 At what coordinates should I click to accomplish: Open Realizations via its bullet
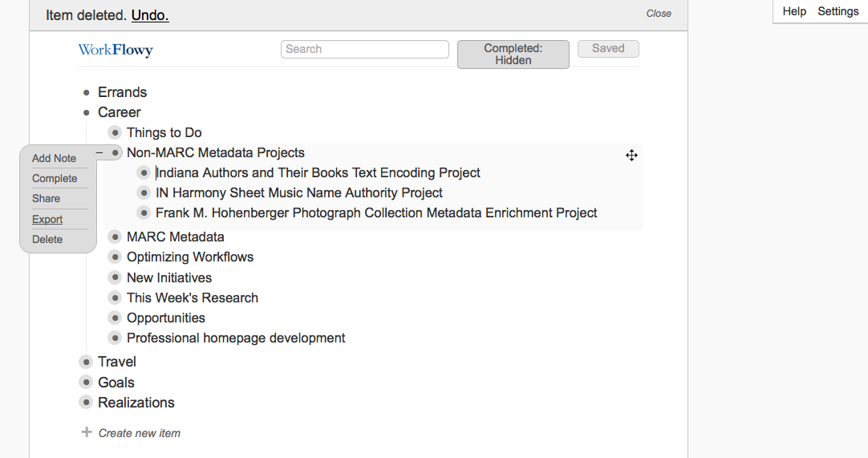click(86, 403)
